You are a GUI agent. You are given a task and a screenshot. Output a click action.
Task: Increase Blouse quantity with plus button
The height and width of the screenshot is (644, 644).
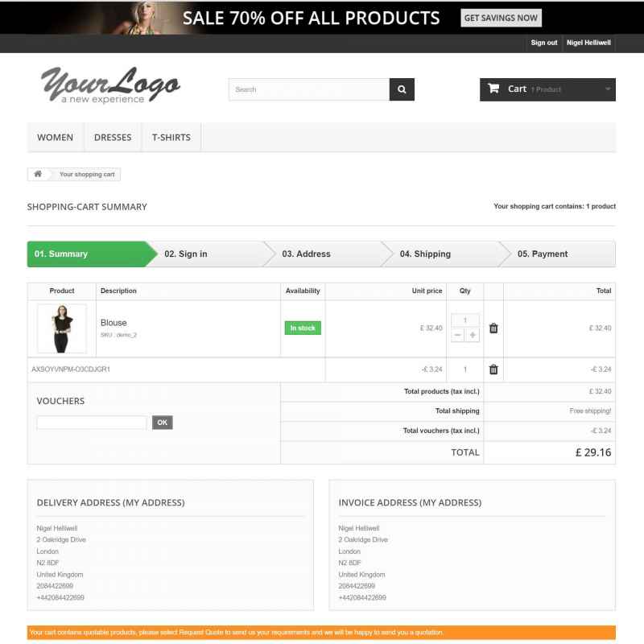pos(473,335)
